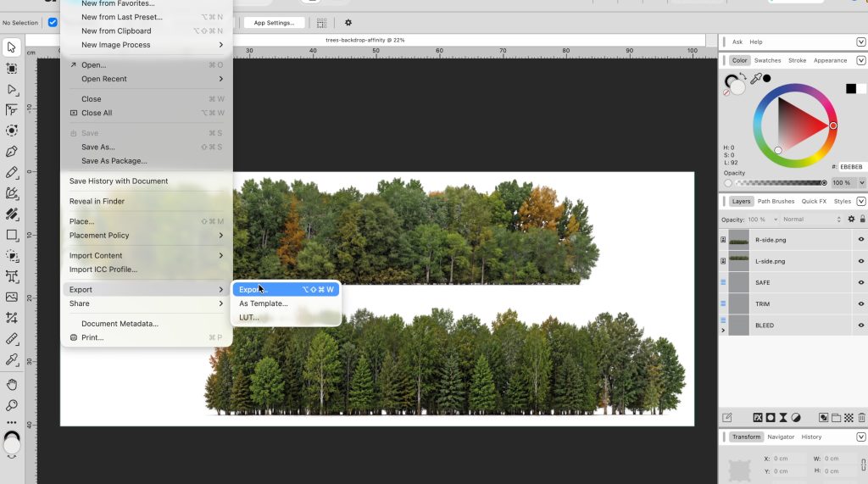Select the Pen tool
Screen dimensions: 868x484
[12, 151]
